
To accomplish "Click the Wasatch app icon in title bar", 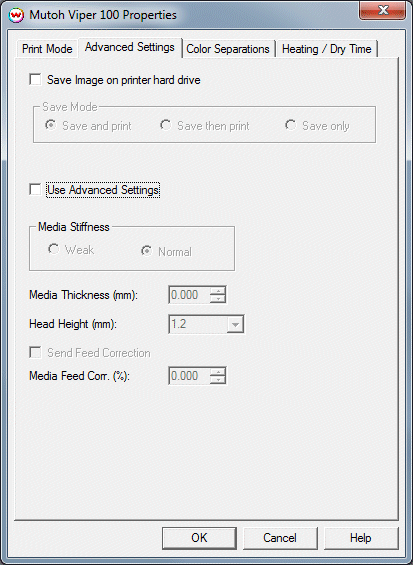I will [x=16, y=15].
